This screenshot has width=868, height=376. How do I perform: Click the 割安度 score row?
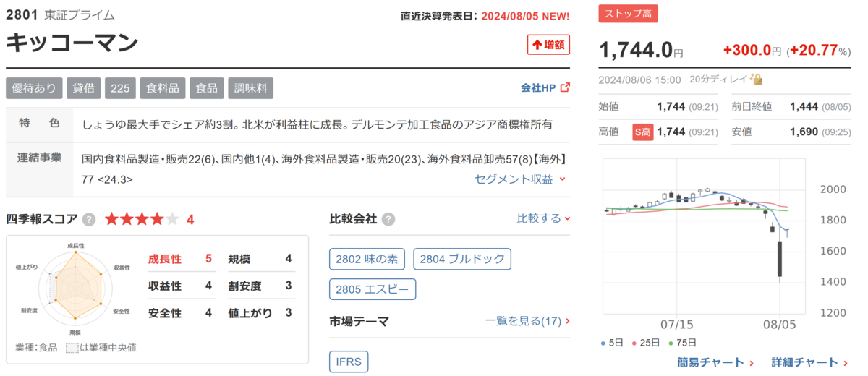260,286
